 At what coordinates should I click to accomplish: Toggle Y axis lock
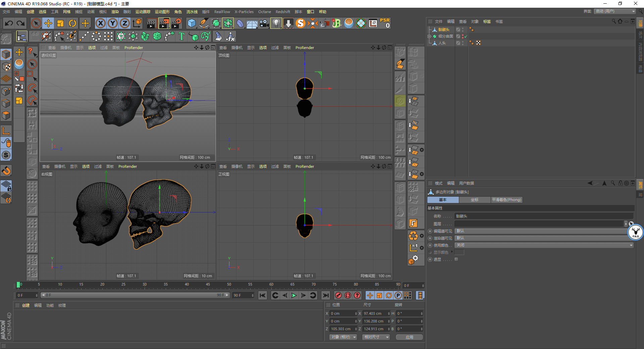[113, 23]
